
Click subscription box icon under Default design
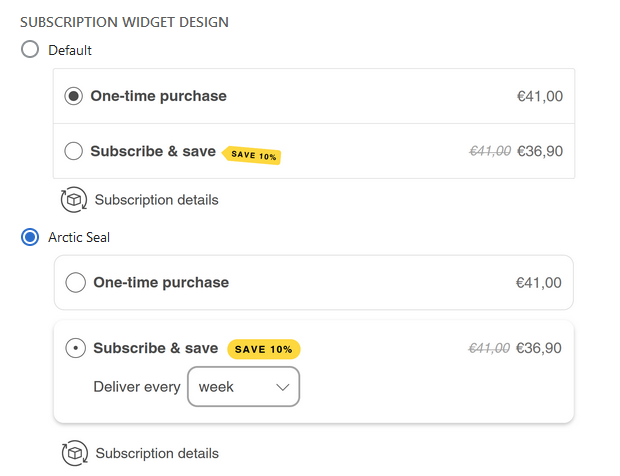[74, 200]
